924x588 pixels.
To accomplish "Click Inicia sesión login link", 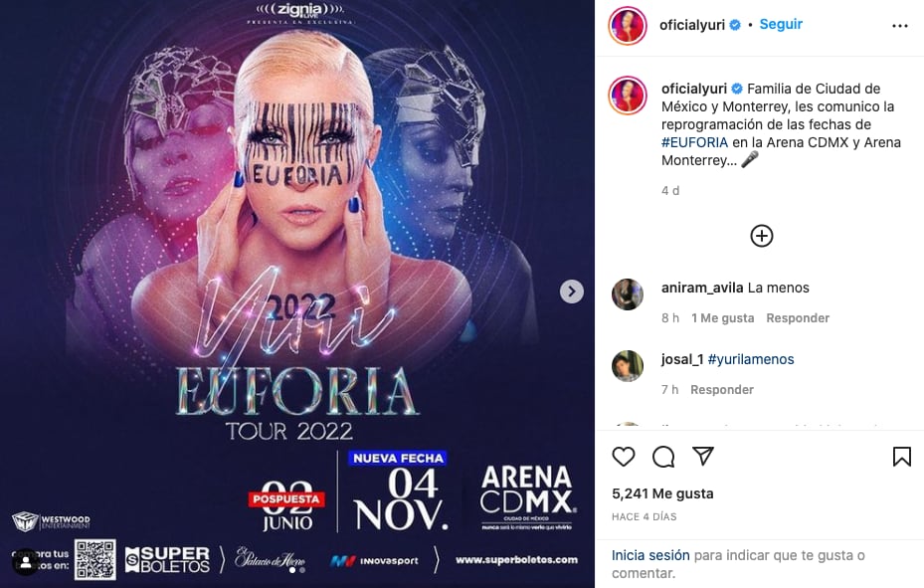I will point(650,555).
